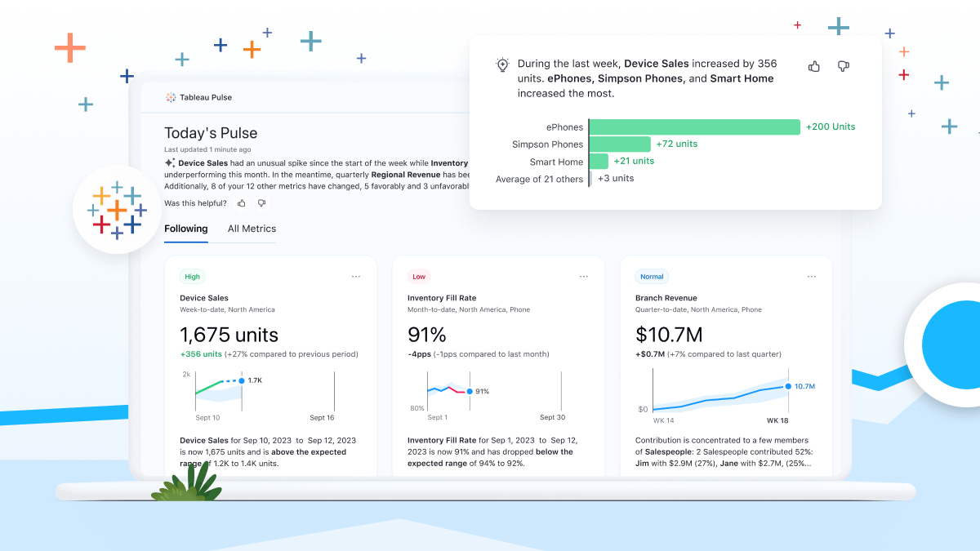Image resolution: width=980 pixels, height=551 pixels.
Task: Click the ePhones +200 Units bar
Action: 694,127
